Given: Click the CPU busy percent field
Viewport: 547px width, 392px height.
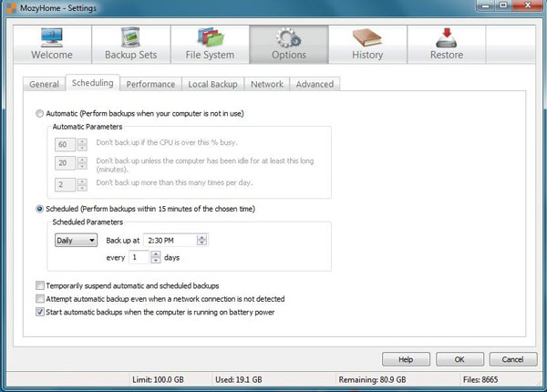Looking at the screenshot, I should (65, 144).
